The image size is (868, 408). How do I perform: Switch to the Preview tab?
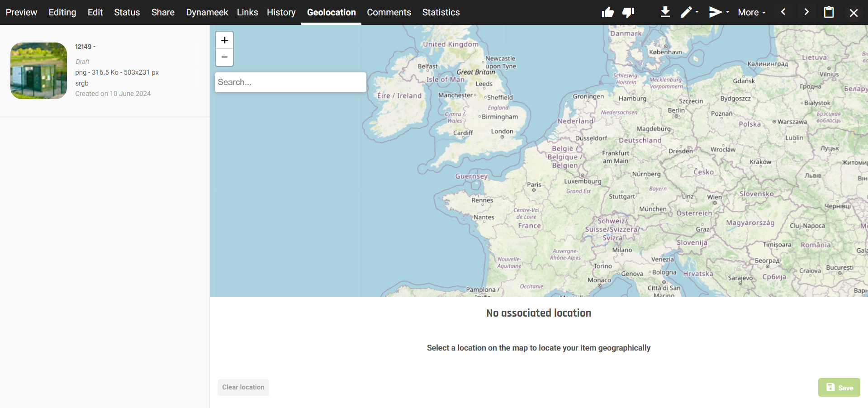[21, 12]
